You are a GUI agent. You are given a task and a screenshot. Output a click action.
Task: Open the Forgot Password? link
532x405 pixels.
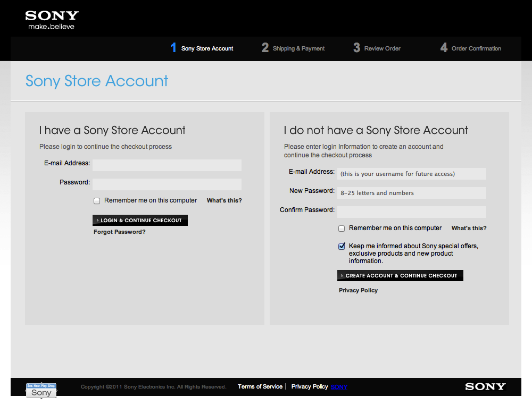(120, 232)
